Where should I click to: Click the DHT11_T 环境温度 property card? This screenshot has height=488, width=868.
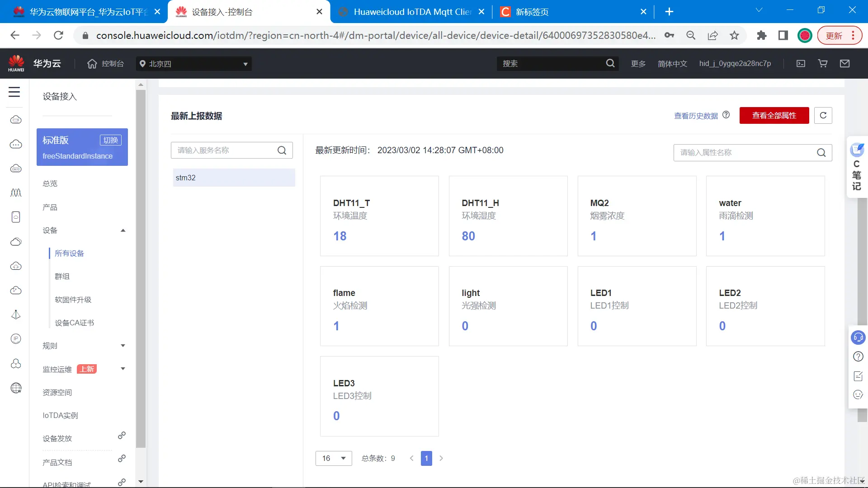(x=379, y=216)
